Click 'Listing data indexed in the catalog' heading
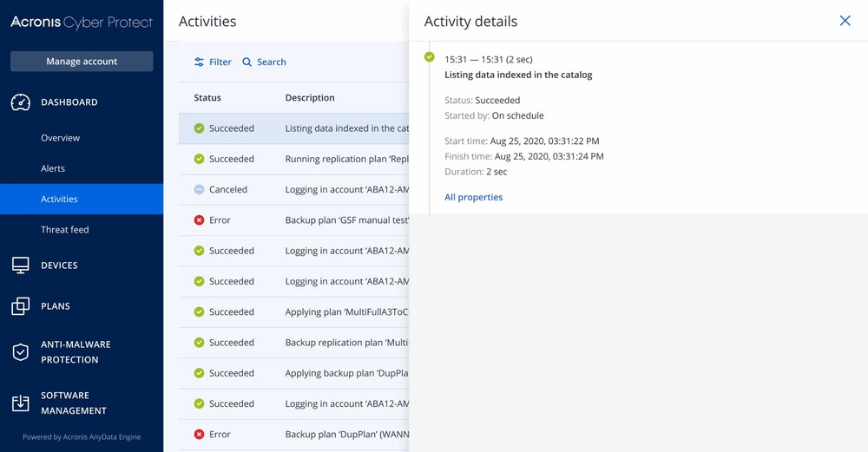Viewport: 868px width, 452px height. tap(518, 75)
